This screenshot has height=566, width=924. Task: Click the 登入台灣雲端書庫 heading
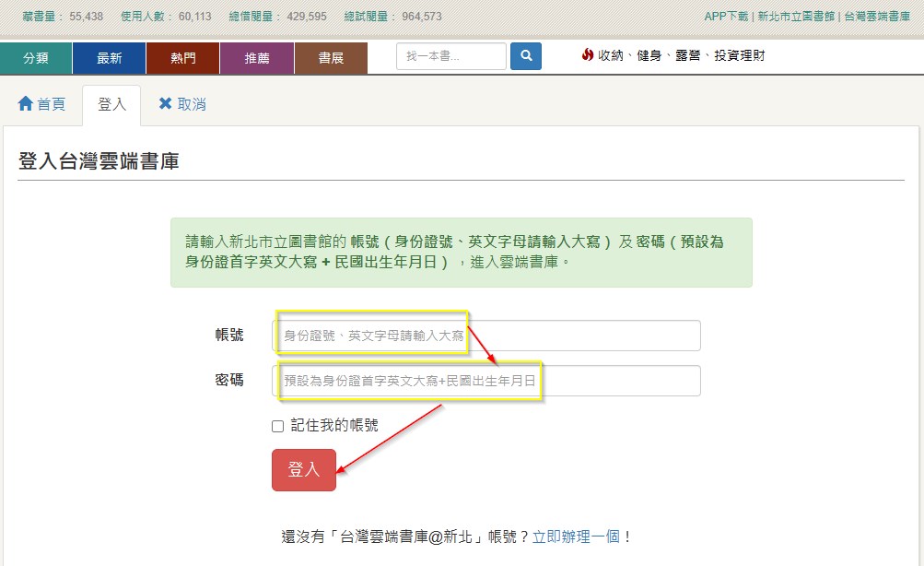[99, 161]
